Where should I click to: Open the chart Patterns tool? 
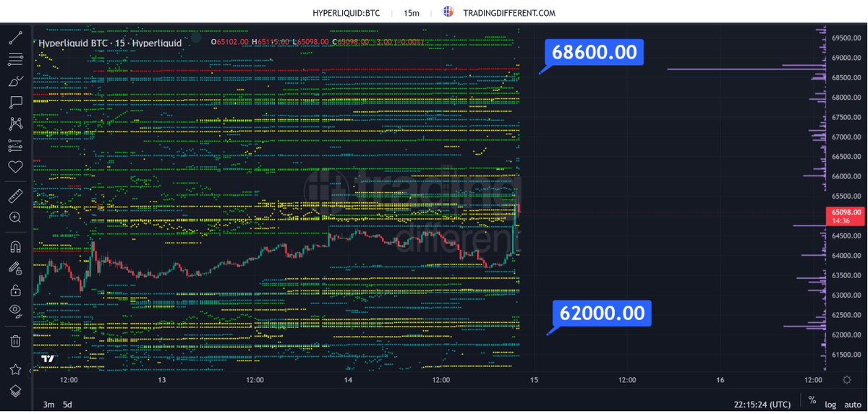pos(15,124)
